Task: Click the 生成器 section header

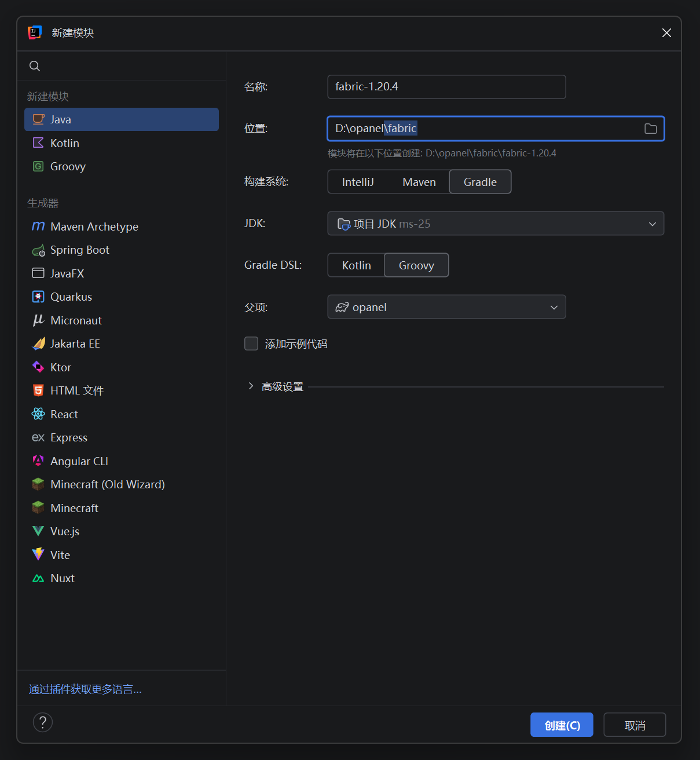Action: pyautogui.click(x=43, y=203)
